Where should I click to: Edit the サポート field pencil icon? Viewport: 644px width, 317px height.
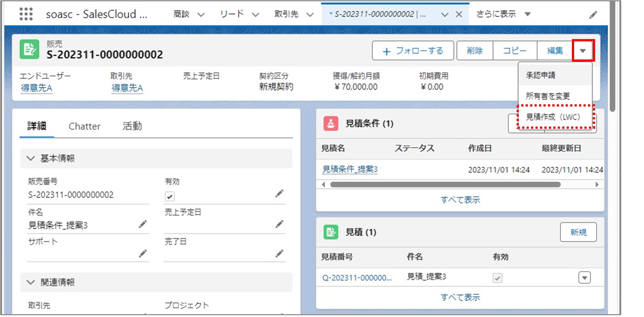[143, 253]
